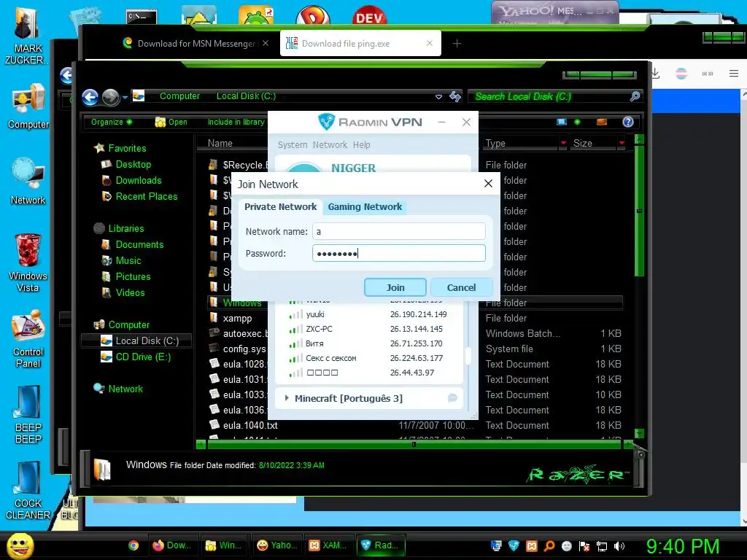
Task: Open the COCK CLEANER desktop icon
Action: [28, 491]
